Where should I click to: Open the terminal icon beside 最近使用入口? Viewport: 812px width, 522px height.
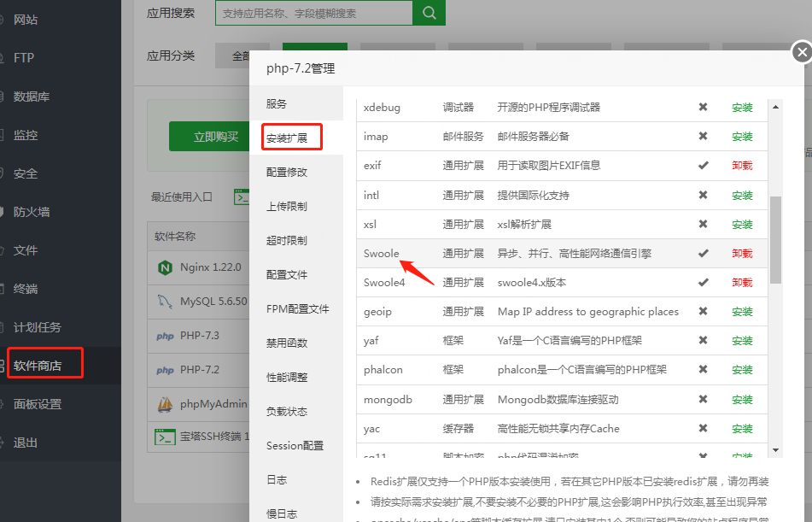pyautogui.click(x=242, y=197)
